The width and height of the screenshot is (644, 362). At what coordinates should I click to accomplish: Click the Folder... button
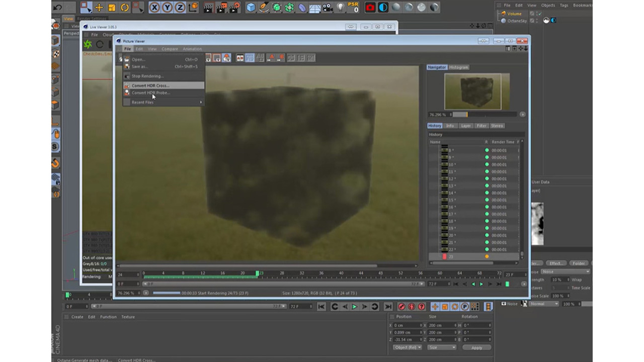pos(579,263)
